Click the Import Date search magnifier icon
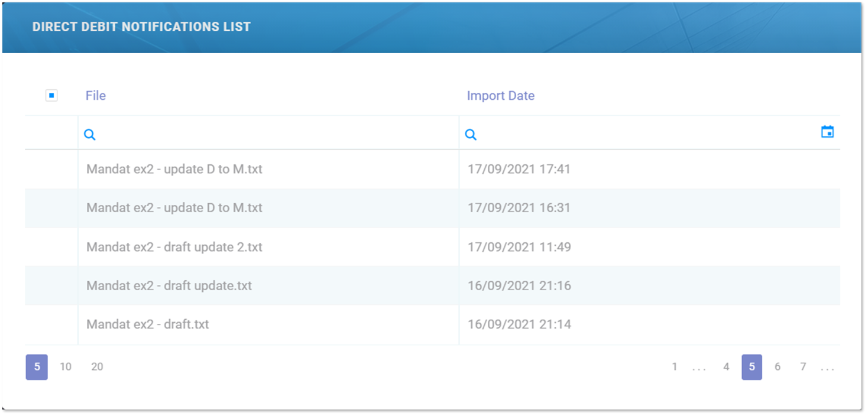868x416 pixels. coord(471,135)
